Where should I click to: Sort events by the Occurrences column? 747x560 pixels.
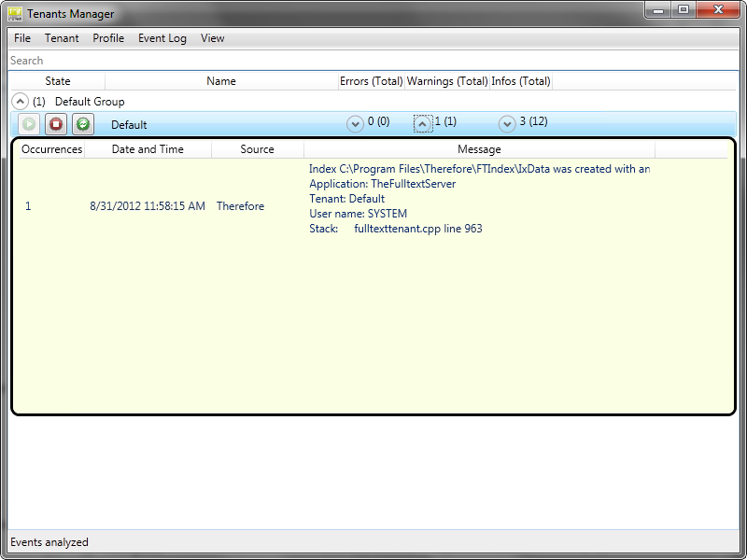51,149
